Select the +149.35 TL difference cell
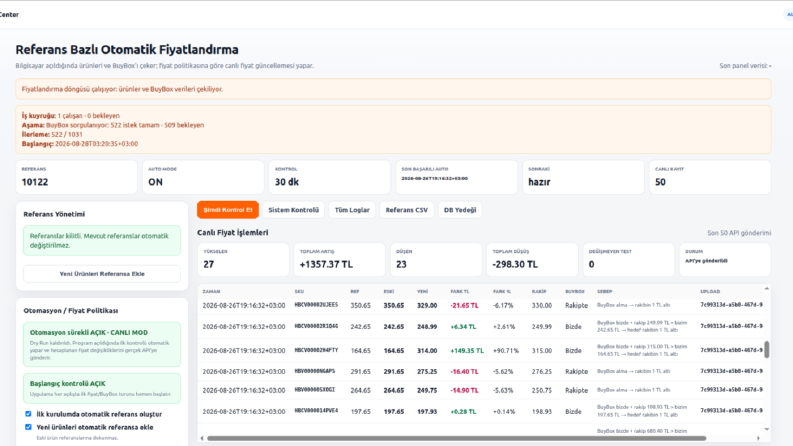The image size is (793, 446). pos(467,350)
